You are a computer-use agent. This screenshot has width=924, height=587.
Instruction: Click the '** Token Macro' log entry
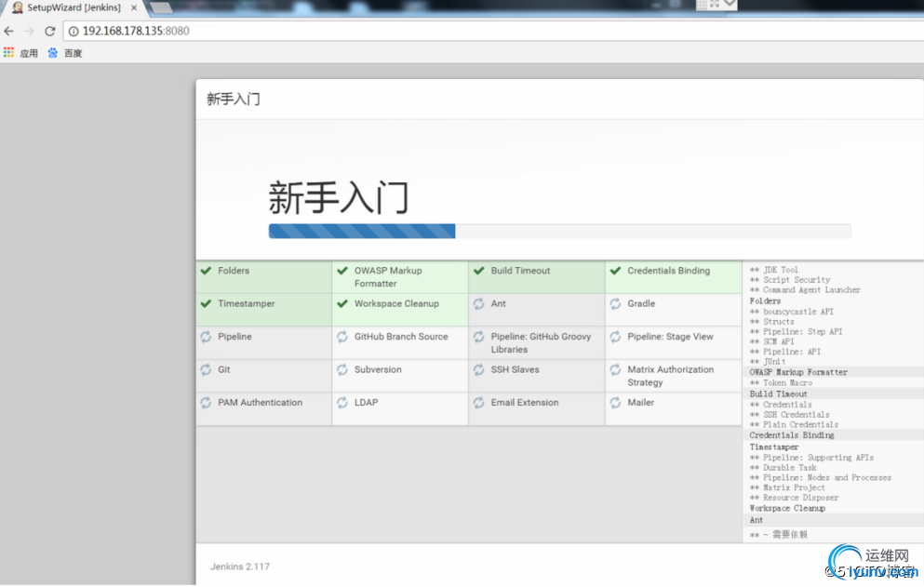coord(781,382)
